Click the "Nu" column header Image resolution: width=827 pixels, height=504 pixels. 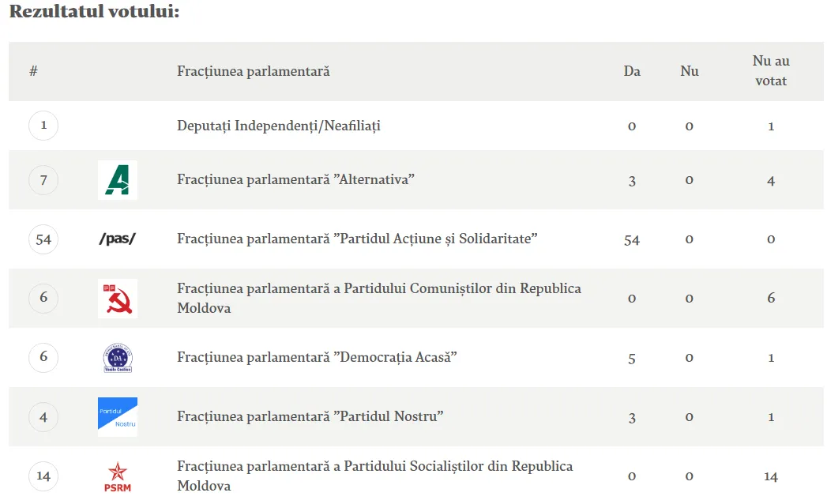click(x=690, y=71)
